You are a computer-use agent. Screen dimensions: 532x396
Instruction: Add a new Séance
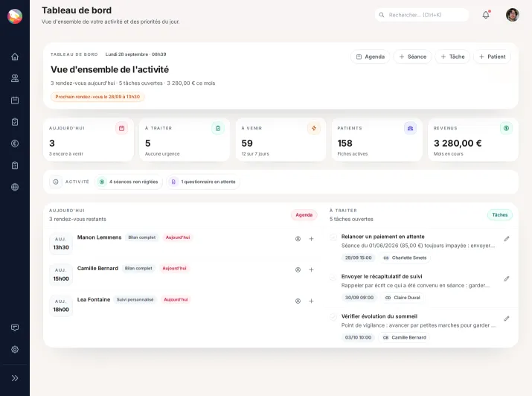(x=412, y=57)
